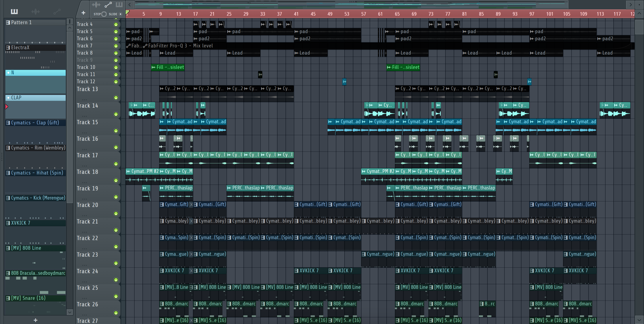Mute Track 13 with its green light
Viewport: 644px width, 324px height.
point(116,98)
